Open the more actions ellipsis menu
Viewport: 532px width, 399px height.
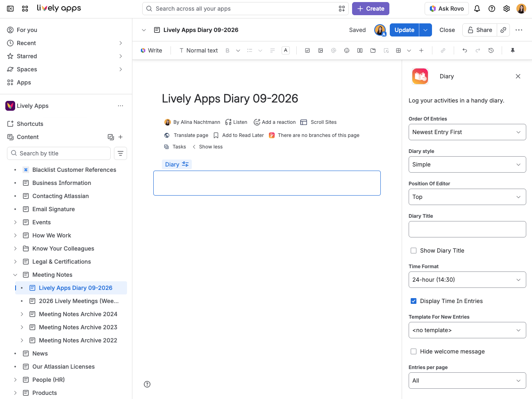[x=519, y=30]
